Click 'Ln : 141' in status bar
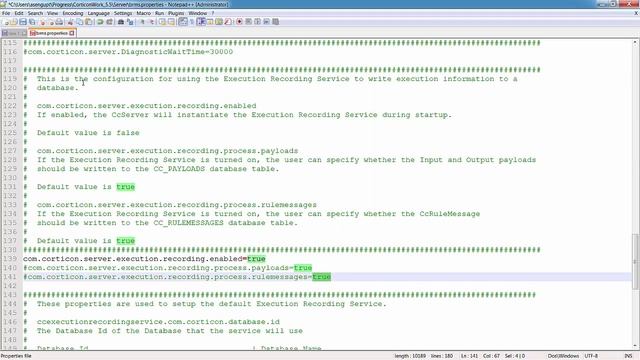This screenshot has width=640, height=360. (469, 356)
